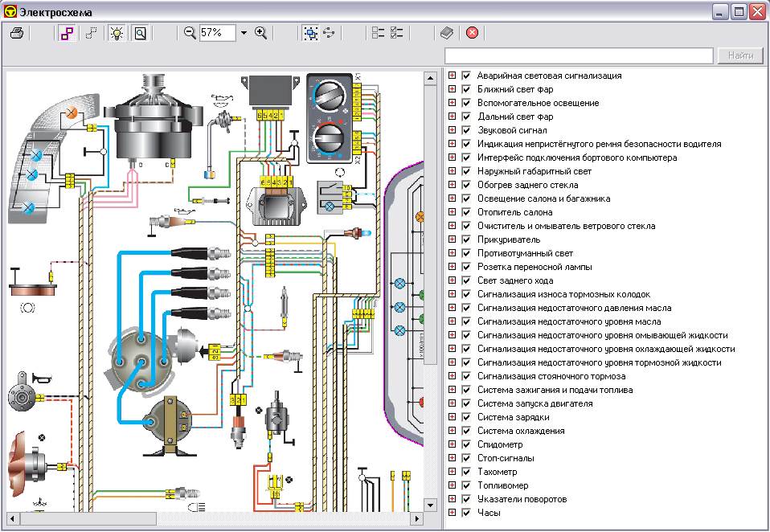
Task: Click the zoom out magnifier icon
Action: point(190,33)
